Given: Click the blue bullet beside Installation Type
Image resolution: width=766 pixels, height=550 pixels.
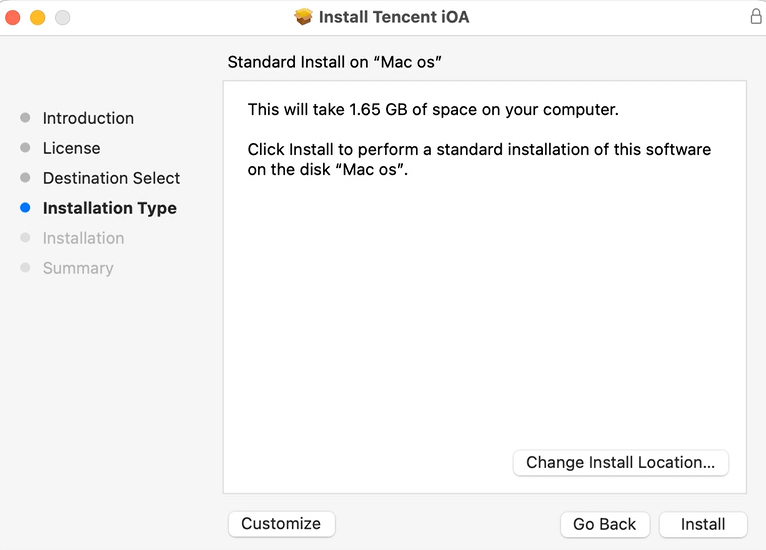Looking at the screenshot, I should click(x=25, y=208).
